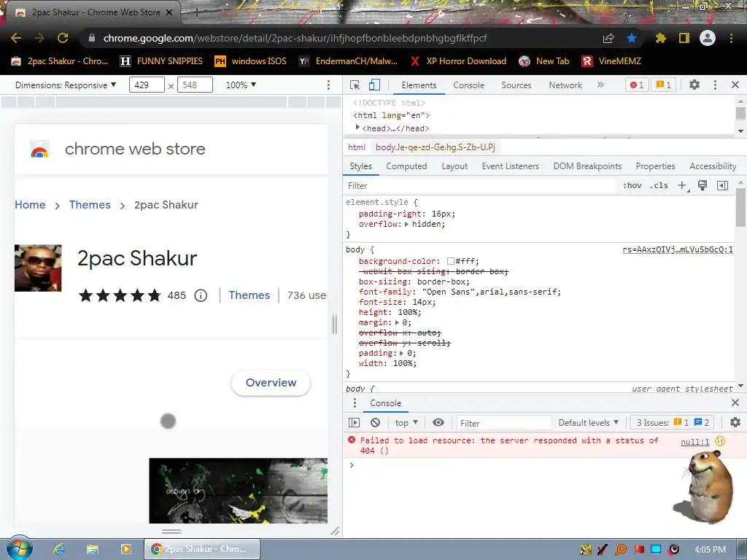
Task: Click the Styles Filter input
Action: coord(480,186)
